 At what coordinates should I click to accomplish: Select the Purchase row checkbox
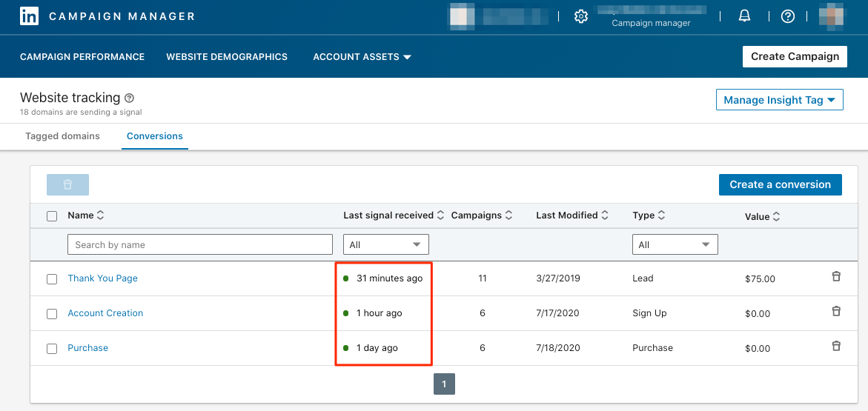coord(52,349)
